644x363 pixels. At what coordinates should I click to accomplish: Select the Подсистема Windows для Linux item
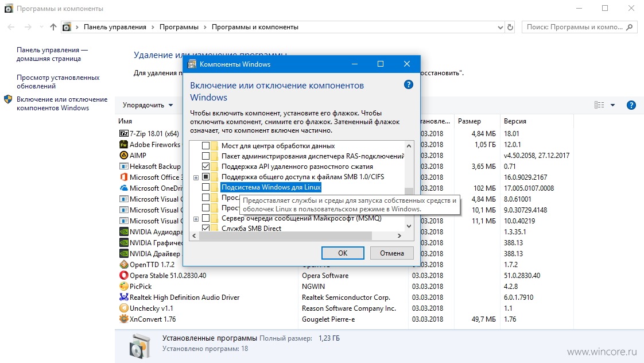click(271, 187)
